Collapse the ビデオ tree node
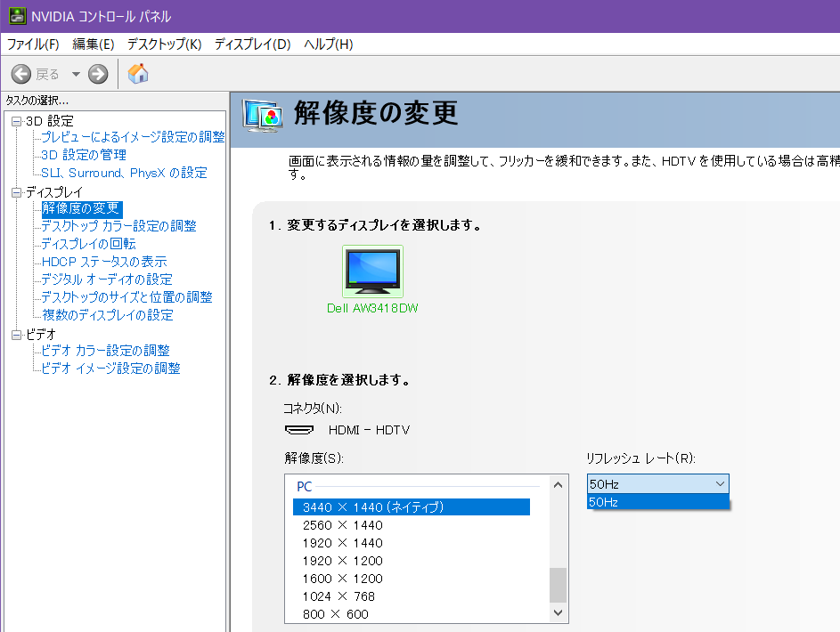Screen dimensions: 840x632 point(17,335)
